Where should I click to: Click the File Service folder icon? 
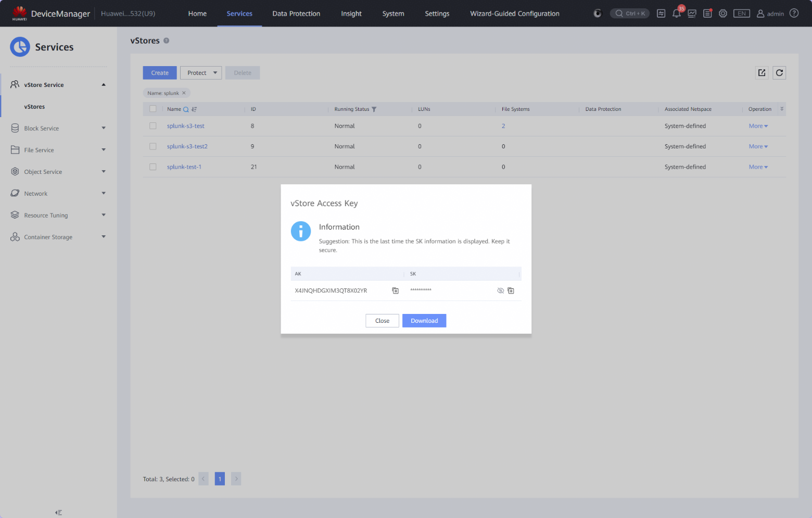(15, 150)
